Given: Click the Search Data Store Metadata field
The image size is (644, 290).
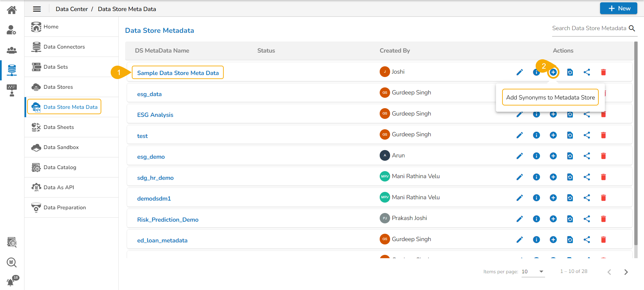Looking at the screenshot, I should pyautogui.click(x=589, y=28).
